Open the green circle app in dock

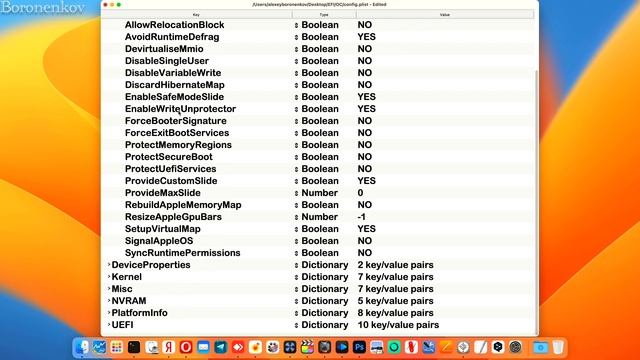394,347
